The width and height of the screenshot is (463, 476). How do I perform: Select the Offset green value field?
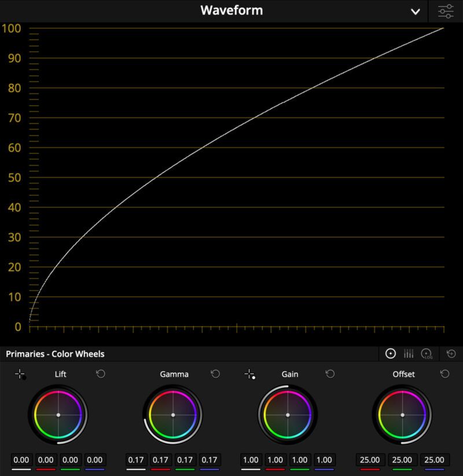point(402,460)
